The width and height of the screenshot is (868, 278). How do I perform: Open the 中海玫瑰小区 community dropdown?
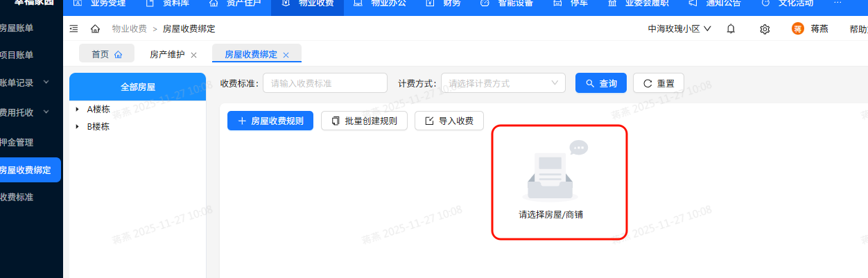pos(679,29)
